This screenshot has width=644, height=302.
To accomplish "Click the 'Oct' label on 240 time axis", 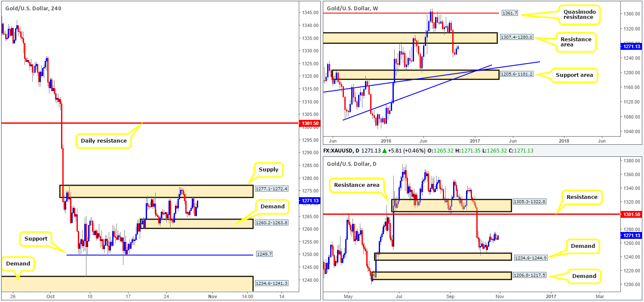I will [x=50, y=296].
